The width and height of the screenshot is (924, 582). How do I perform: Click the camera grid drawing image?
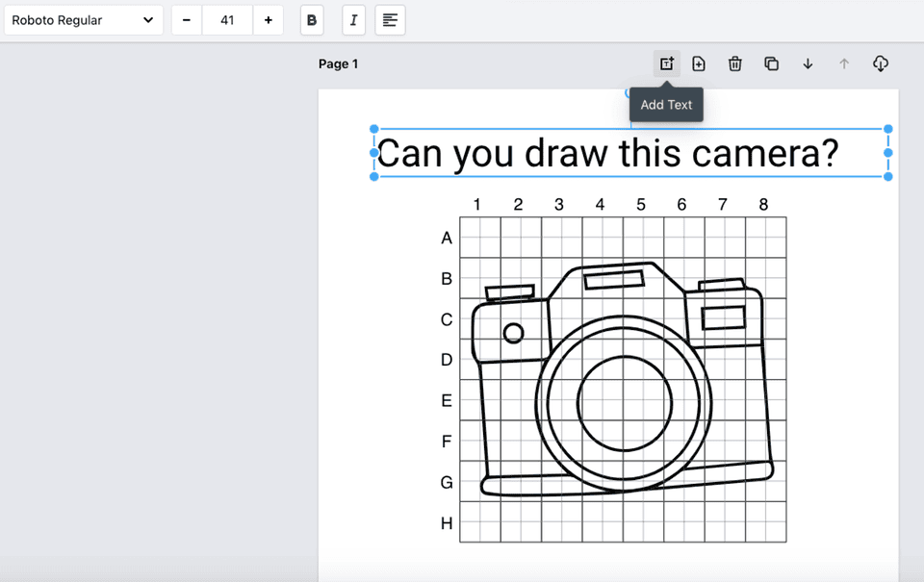point(613,369)
